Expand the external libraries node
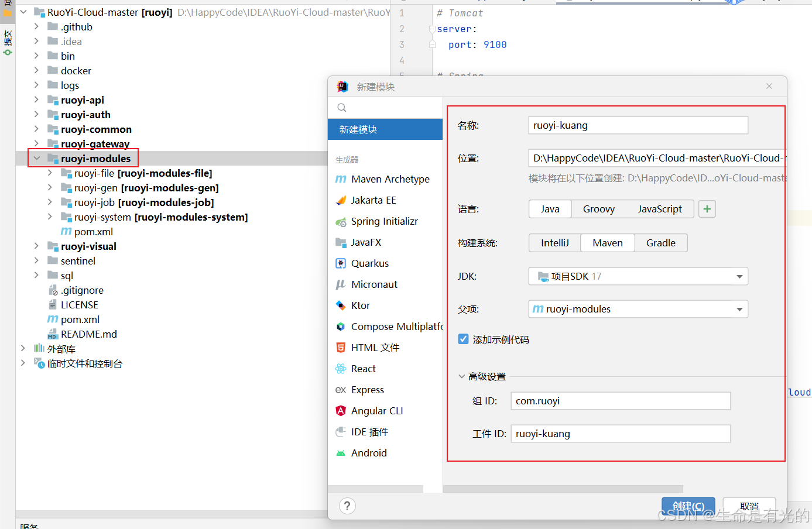Viewport: 812px width, 529px height. click(x=23, y=349)
